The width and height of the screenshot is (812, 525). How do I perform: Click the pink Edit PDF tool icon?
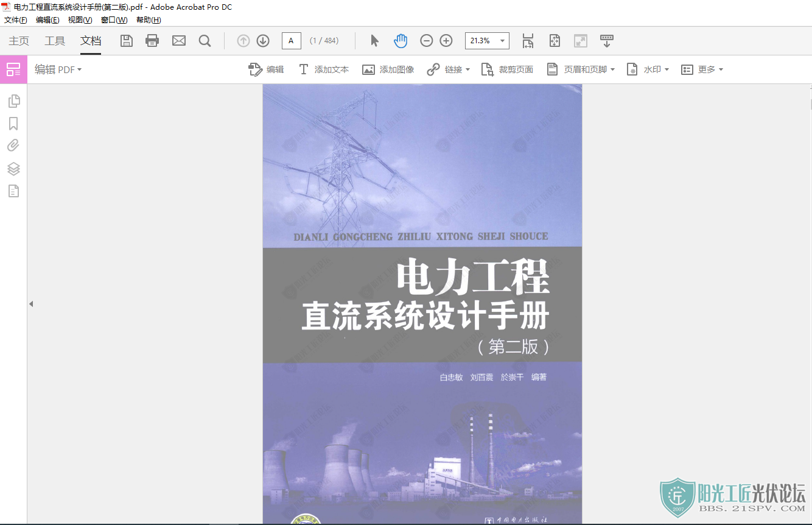tap(13, 69)
